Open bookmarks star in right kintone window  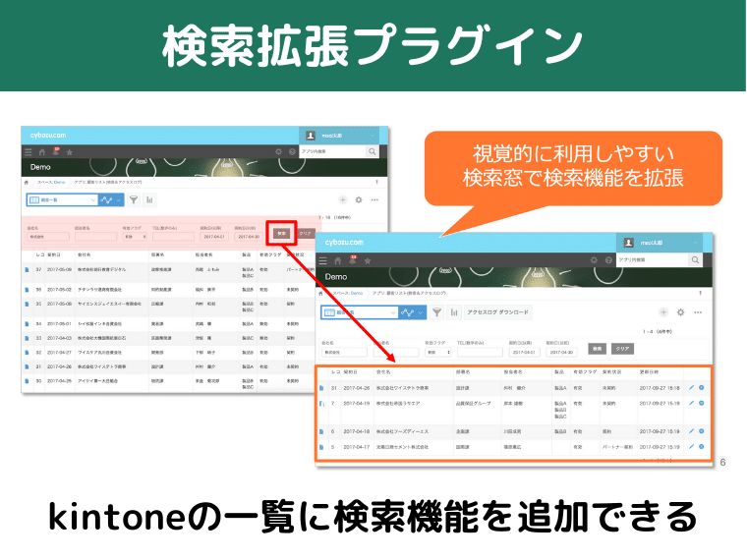tap(368, 260)
